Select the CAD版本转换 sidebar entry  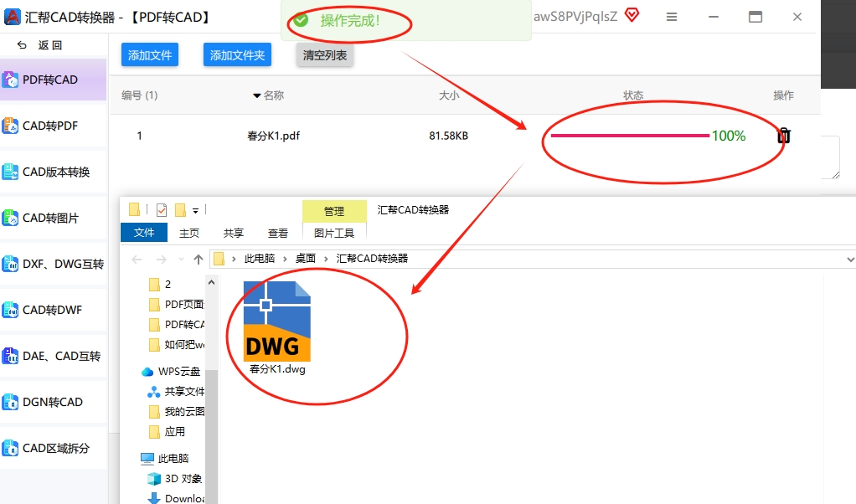pyautogui.click(x=53, y=172)
